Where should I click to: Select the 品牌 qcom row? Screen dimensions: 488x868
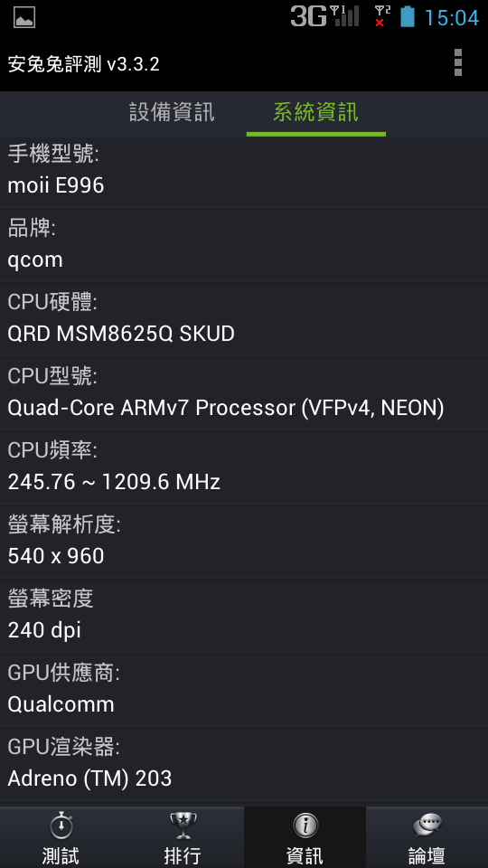244,246
